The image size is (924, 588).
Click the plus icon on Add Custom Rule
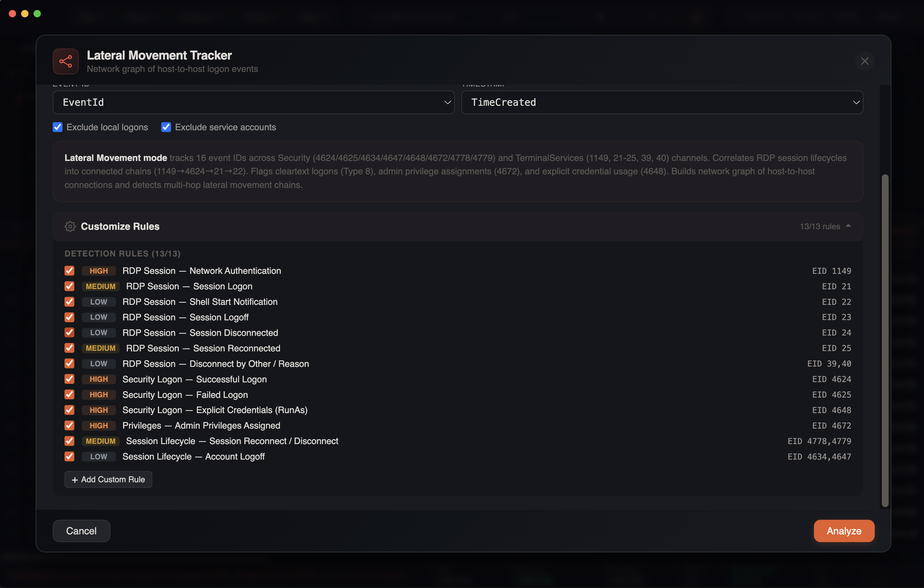coord(75,480)
